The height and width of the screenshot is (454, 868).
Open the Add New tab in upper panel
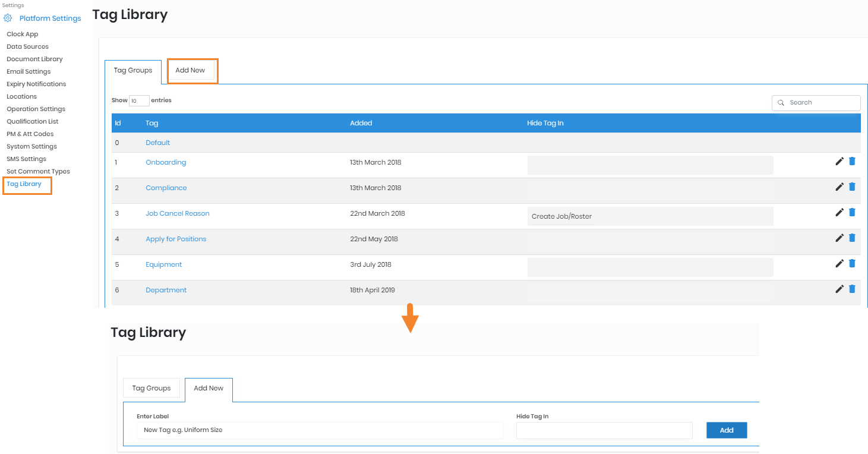pos(190,70)
